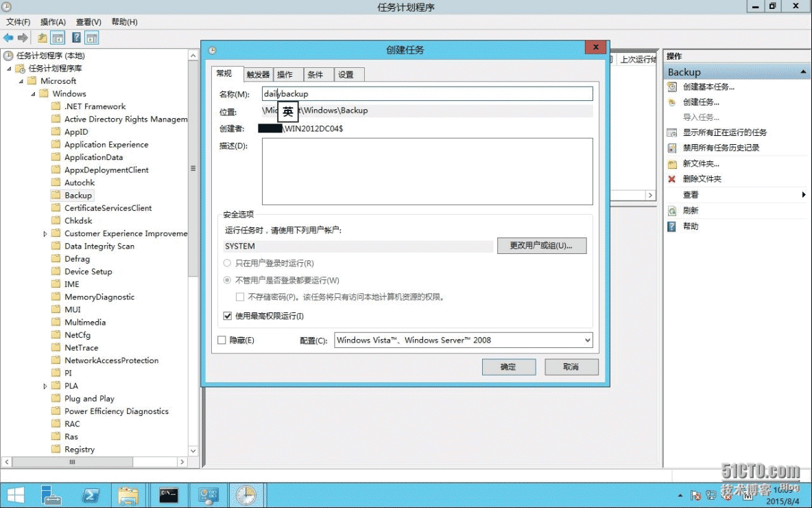The image size is (812, 508).
Task: Open PowerShell from the taskbar
Action: (91, 495)
